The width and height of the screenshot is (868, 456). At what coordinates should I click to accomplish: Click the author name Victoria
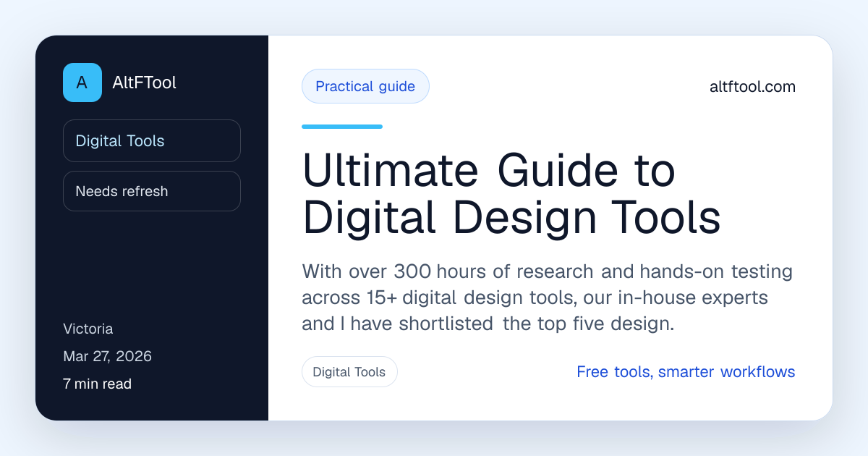click(x=88, y=329)
